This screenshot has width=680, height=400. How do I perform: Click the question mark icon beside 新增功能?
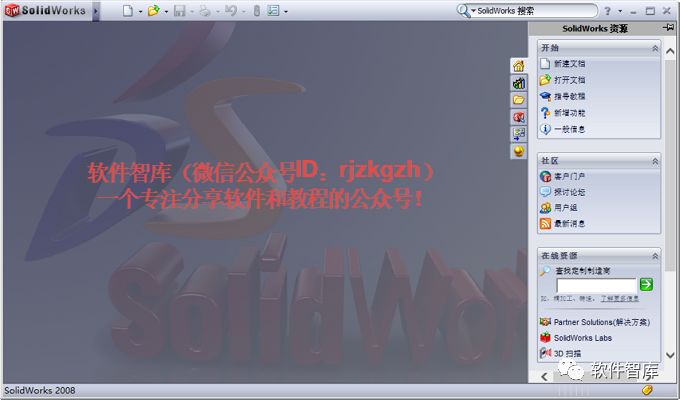(545, 113)
